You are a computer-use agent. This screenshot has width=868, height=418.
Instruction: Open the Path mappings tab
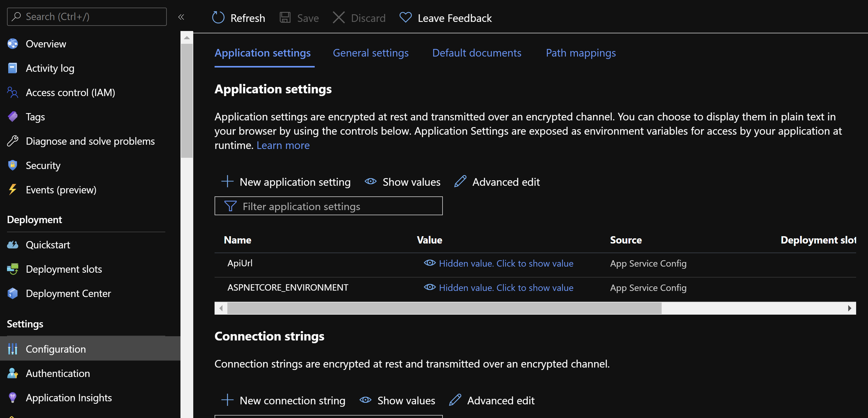click(x=581, y=53)
